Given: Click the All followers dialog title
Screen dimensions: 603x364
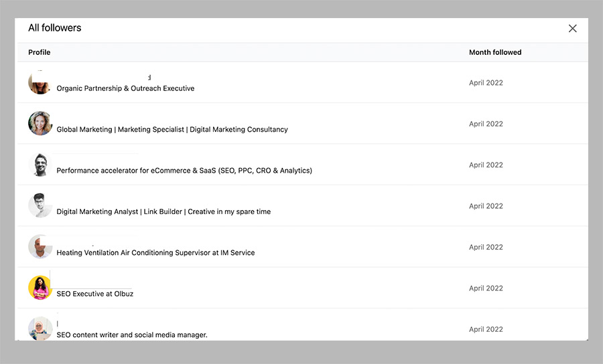Looking at the screenshot, I should 55,28.
